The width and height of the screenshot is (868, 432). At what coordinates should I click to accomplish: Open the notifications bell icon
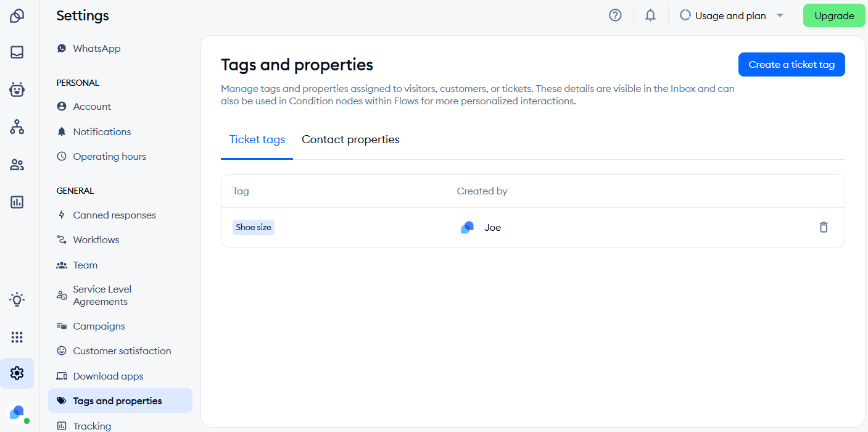pos(650,15)
